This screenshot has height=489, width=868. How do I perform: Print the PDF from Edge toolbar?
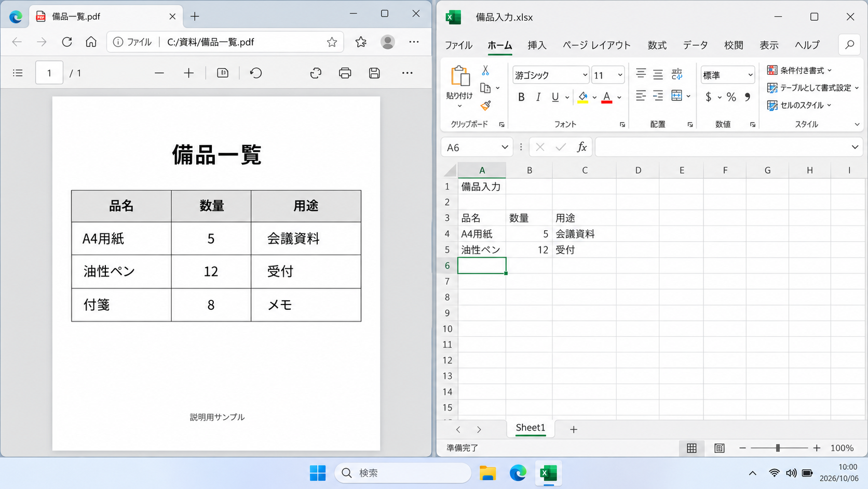(345, 73)
